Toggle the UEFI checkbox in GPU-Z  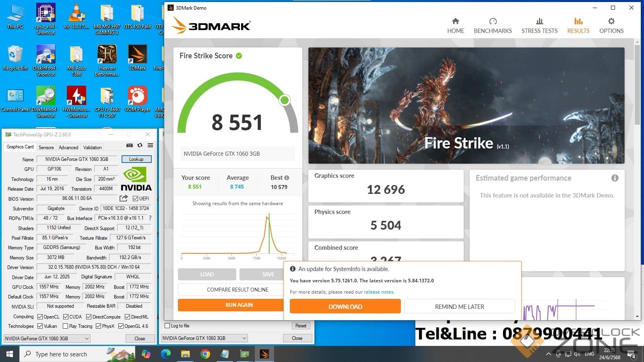(136, 198)
